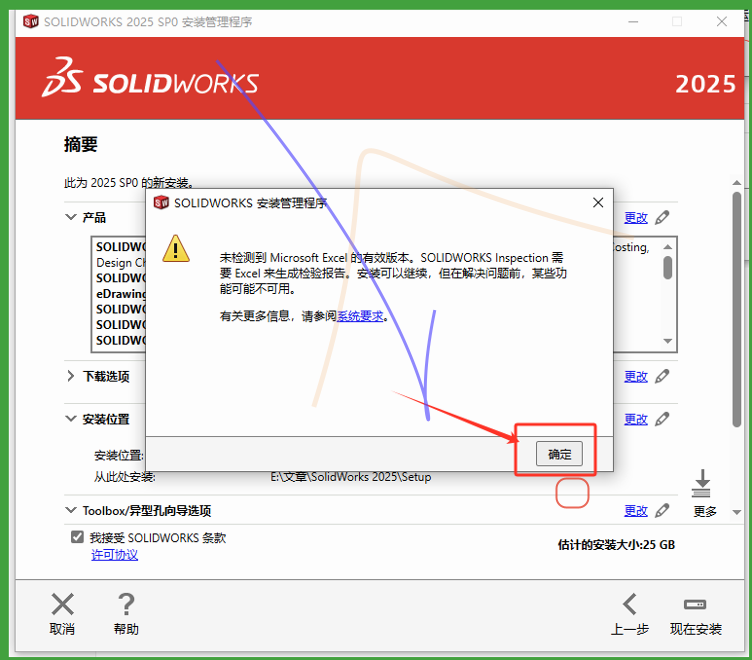Close the SOLIDWORKS 2025 installation manager window
This screenshot has height=660, width=752.
click(x=722, y=22)
